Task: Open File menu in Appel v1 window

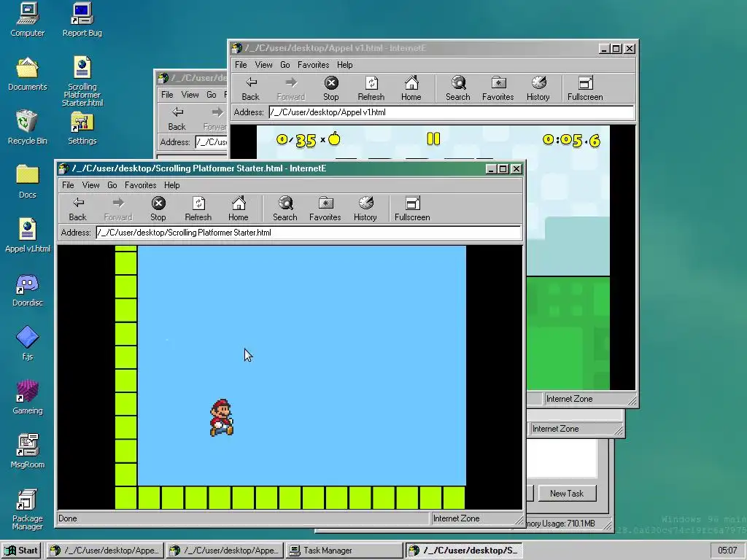Action: 241,65
